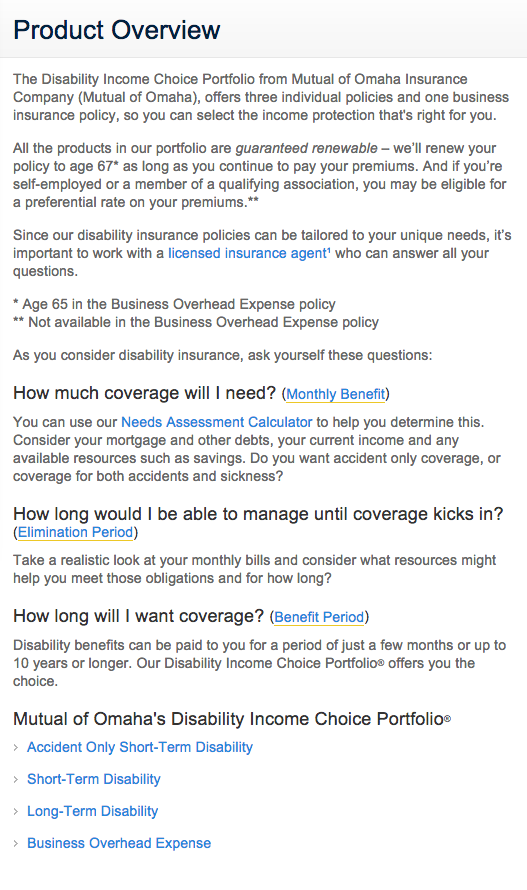The height and width of the screenshot is (890, 527).
Task: Click the Product Overview heading
Action: coord(116,30)
